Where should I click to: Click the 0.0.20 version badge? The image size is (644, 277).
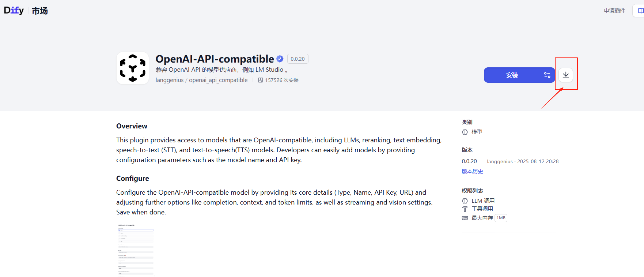click(x=298, y=59)
